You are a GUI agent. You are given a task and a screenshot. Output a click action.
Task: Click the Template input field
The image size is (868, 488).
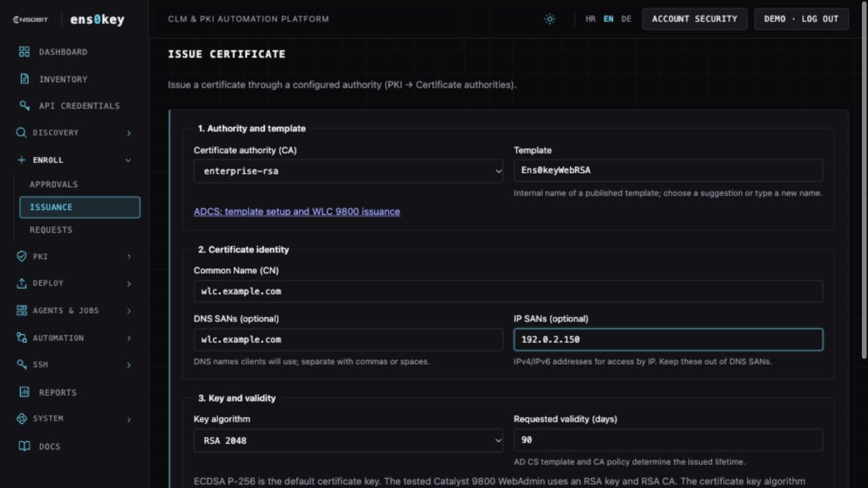coord(669,170)
